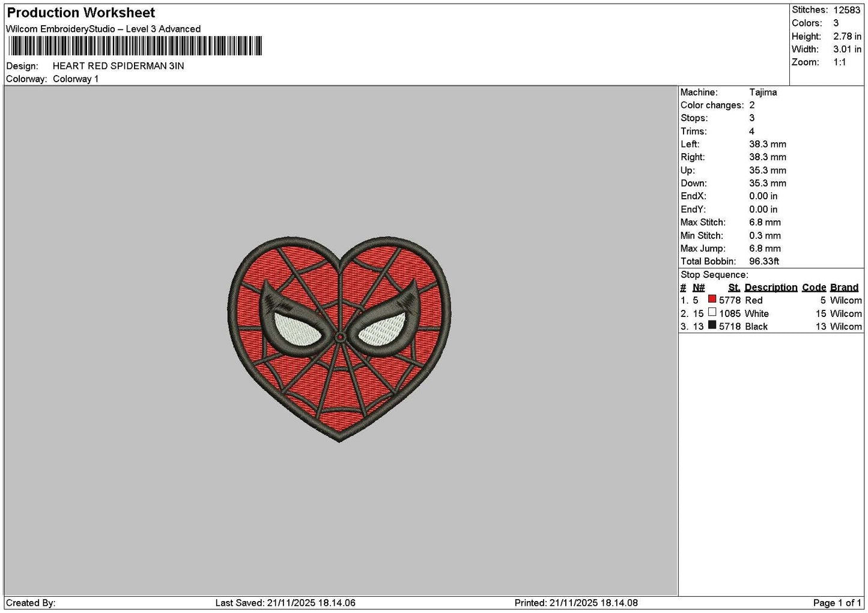This screenshot has width=868, height=613.
Task: Click the Width value '3.01 in'
Action: pos(847,49)
